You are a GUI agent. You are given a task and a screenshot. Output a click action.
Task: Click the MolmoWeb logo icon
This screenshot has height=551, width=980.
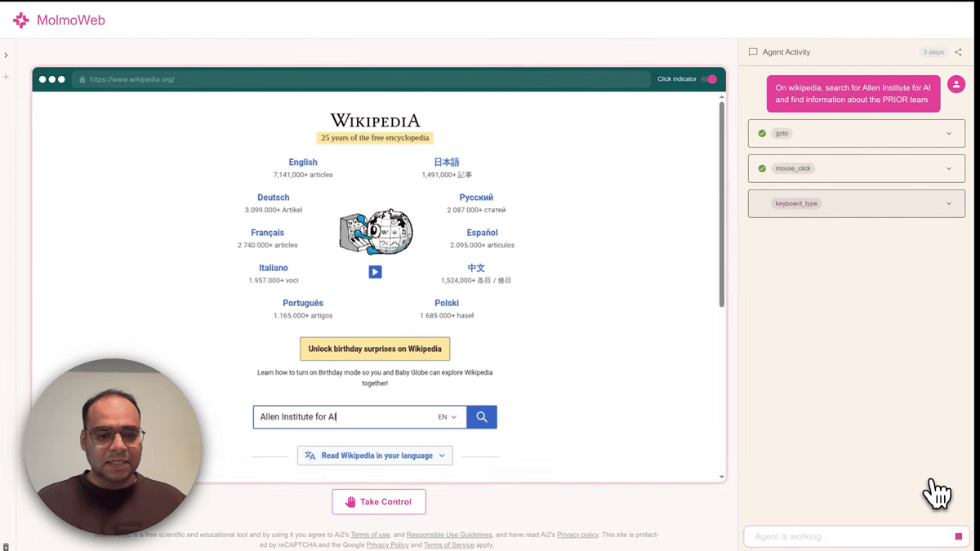(x=21, y=20)
